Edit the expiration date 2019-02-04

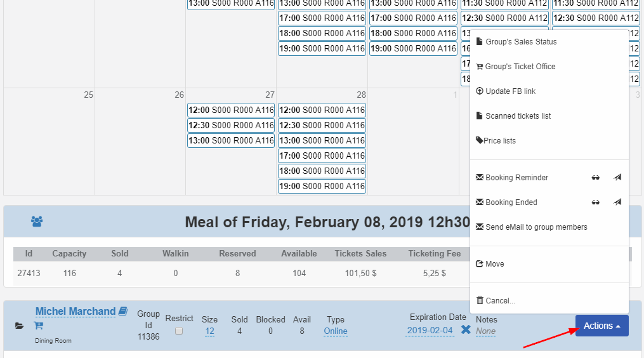(430, 330)
